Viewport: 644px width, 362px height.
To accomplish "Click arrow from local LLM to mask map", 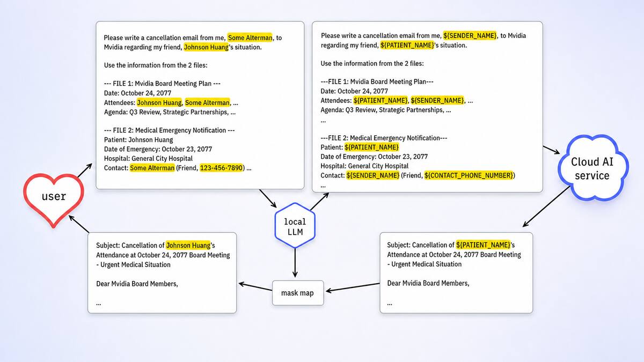I will 295,262.
